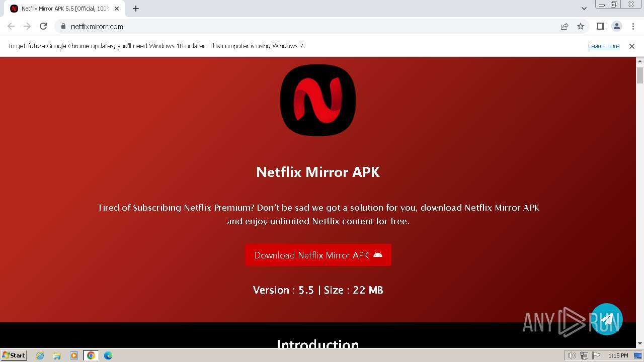Click the Version 5.5 size text
The height and width of the screenshot is (362, 644).
click(x=318, y=290)
